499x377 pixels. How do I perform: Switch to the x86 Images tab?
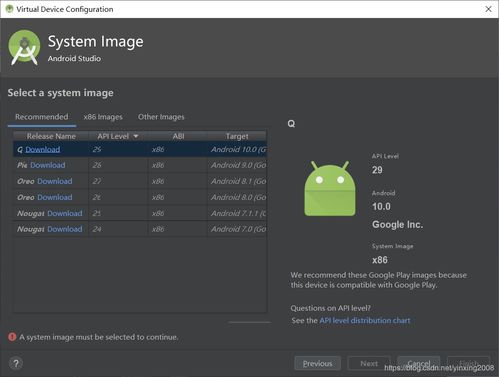coord(103,117)
